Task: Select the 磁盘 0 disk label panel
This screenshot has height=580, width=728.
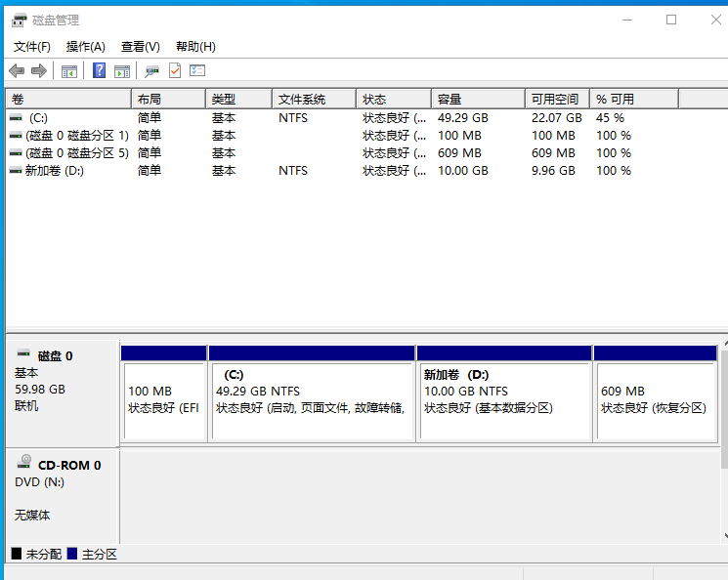Action: point(63,394)
